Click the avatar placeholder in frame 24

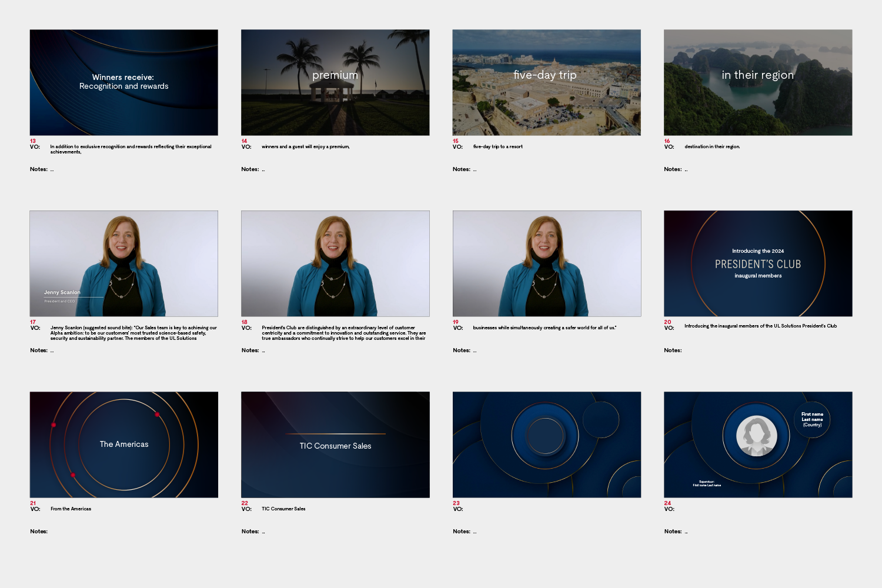tap(757, 436)
